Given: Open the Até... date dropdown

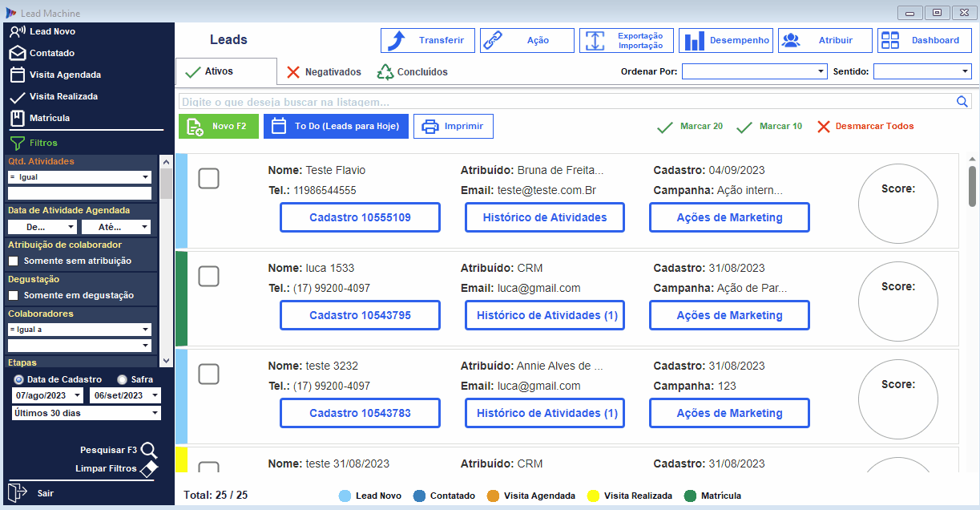Looking at the screenshot, I should click(x=116, y=227).
